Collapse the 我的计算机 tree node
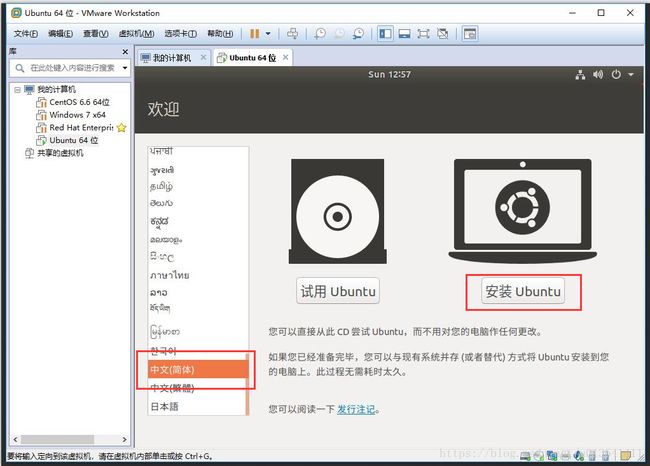The height and width of the screenshot is (466, 650). click(17, 90)
